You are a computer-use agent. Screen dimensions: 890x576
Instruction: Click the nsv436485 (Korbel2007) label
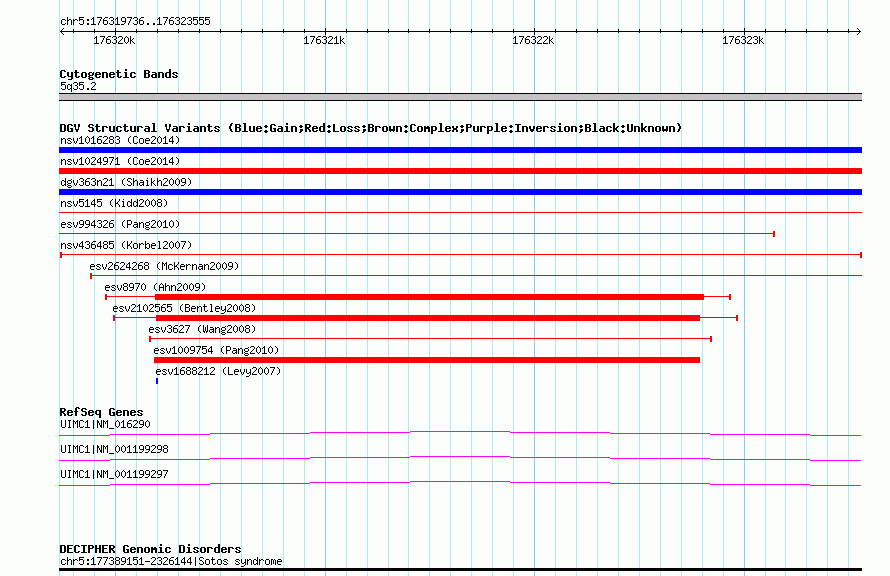[126, 245]
